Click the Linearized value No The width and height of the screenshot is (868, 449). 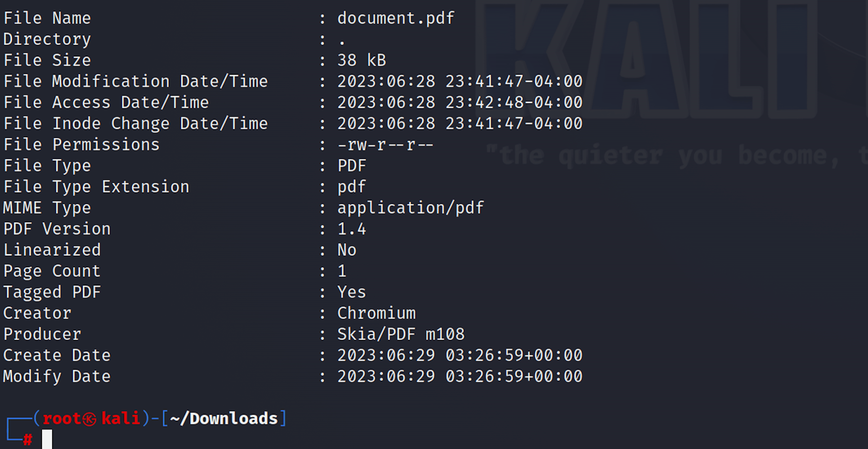click(x=347, y=250)
